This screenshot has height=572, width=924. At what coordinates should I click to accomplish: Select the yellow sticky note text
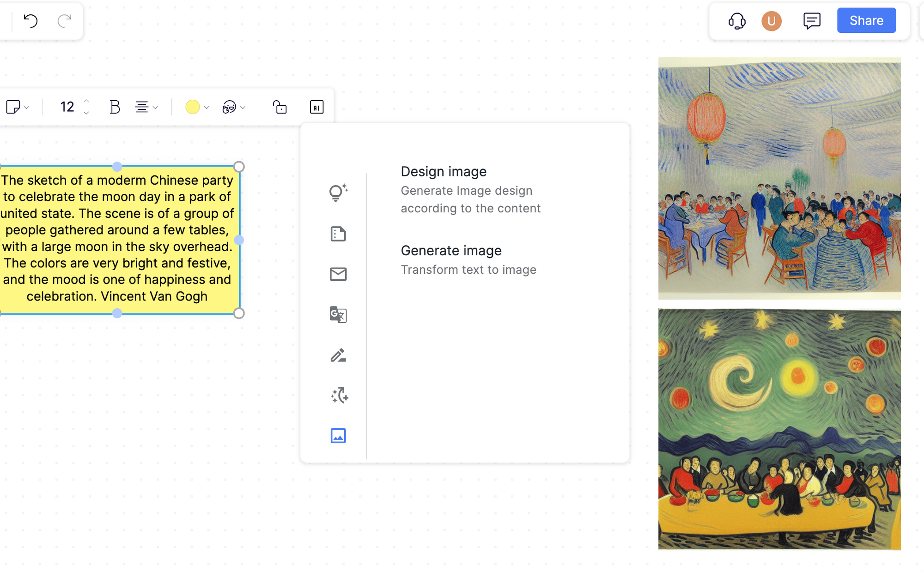click(x=117, y=238)
